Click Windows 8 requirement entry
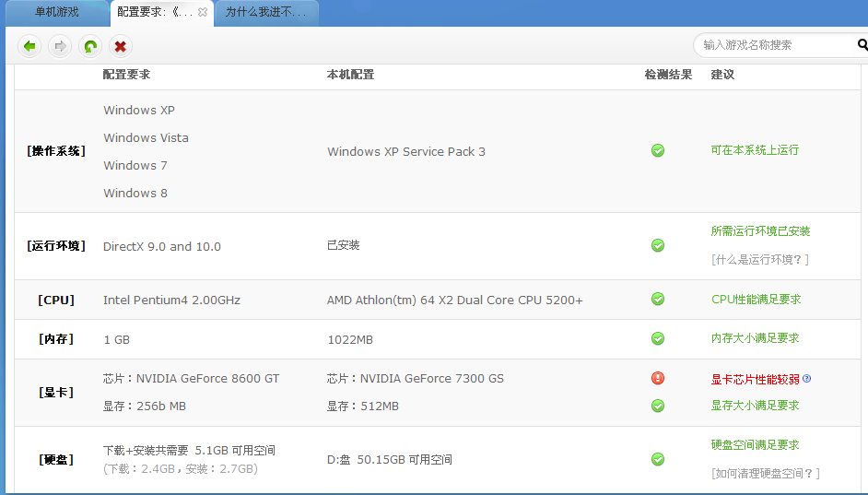Screen dimensions: 868x495 (135, 194)
